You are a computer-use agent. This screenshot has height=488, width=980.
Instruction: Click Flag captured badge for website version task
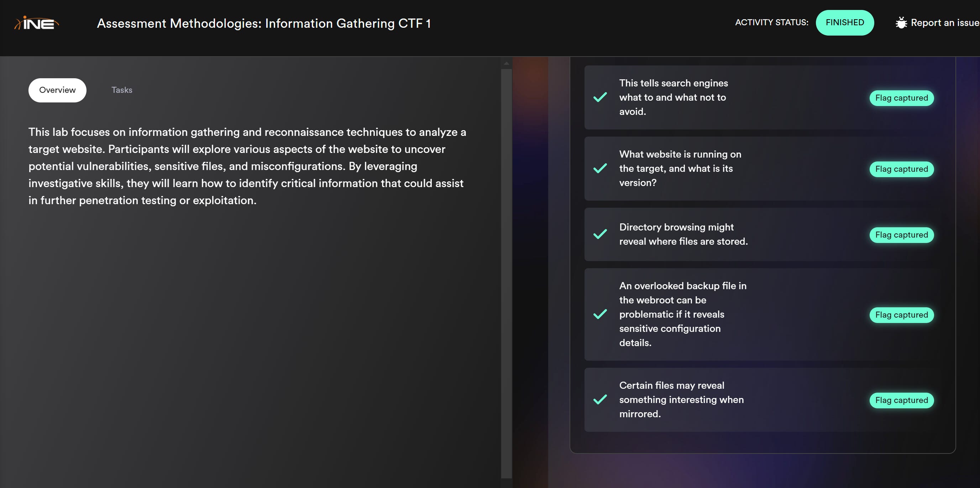(901, 169)
